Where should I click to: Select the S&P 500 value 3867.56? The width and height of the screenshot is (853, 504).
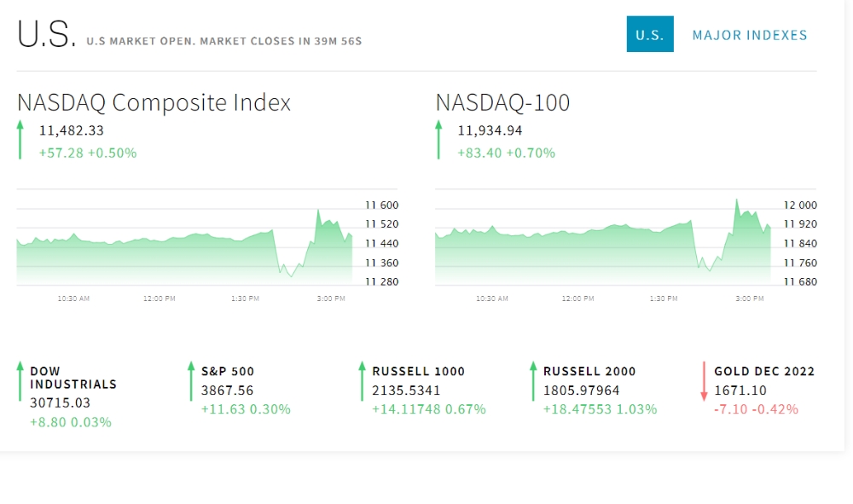click(228, 391)
